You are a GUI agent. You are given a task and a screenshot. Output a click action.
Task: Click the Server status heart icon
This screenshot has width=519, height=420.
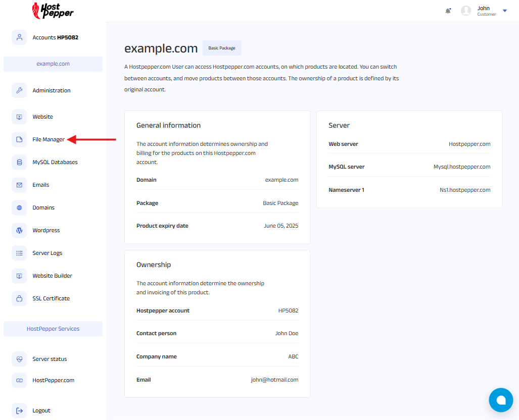tap(19, 359)
